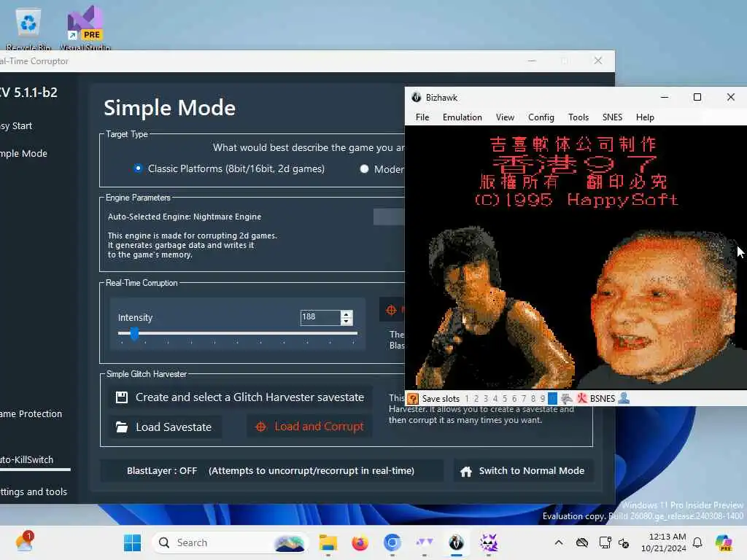Click the Load Savestate button
This screenshot has width=747, height=560.
coord(164,427)
